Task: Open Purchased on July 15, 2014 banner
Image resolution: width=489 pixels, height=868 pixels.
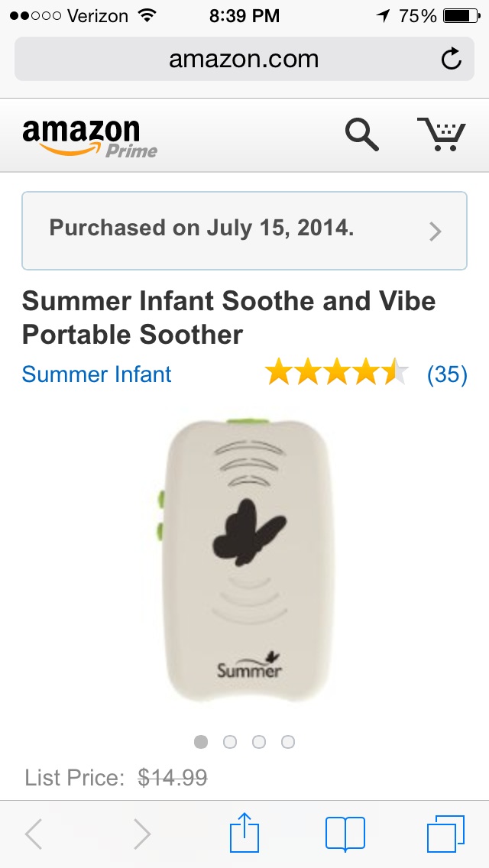Action: coord(244,231)
